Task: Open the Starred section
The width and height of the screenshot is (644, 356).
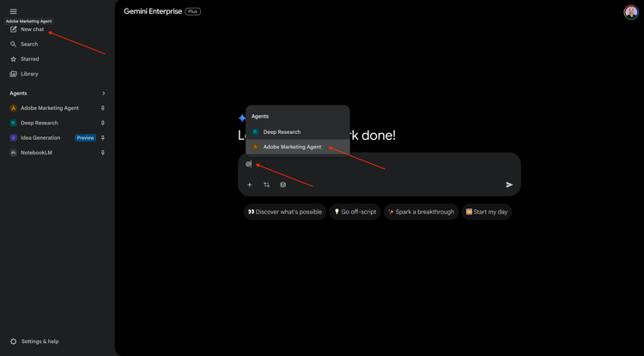Action: (29, 59)
